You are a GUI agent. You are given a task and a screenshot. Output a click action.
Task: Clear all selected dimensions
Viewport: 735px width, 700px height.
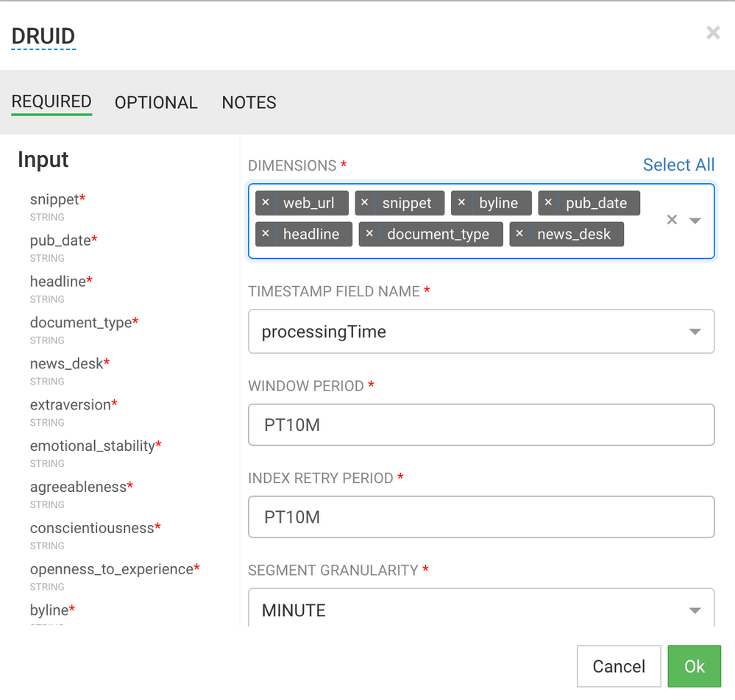pos(672,220)
